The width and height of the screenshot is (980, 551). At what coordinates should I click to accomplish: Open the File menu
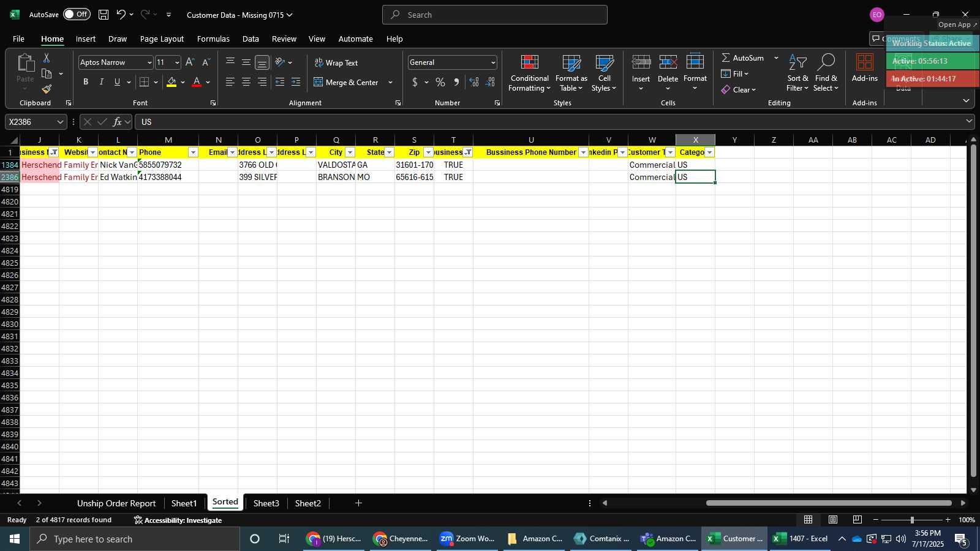point(18,39)
